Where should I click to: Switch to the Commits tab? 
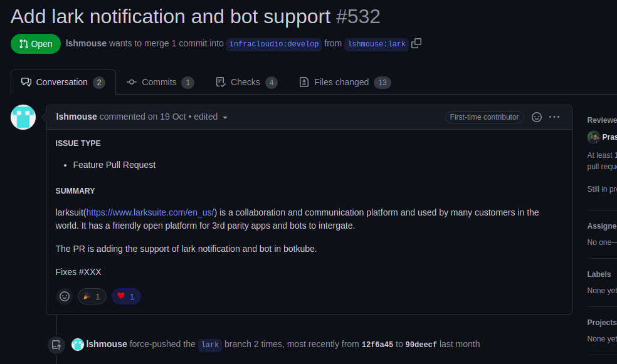(x=160, y=82)
